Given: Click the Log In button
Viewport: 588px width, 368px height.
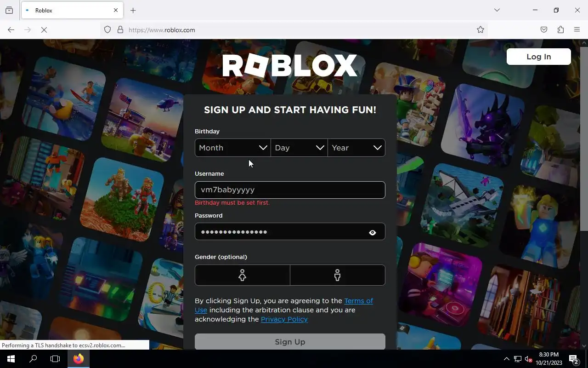Looking at the screenshot, I should click(538, 57).
